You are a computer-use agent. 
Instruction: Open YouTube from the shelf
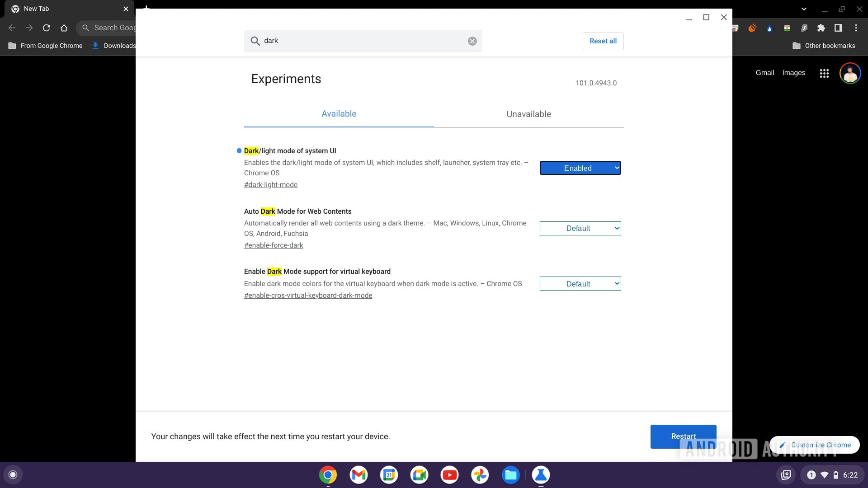pos(450,475)
